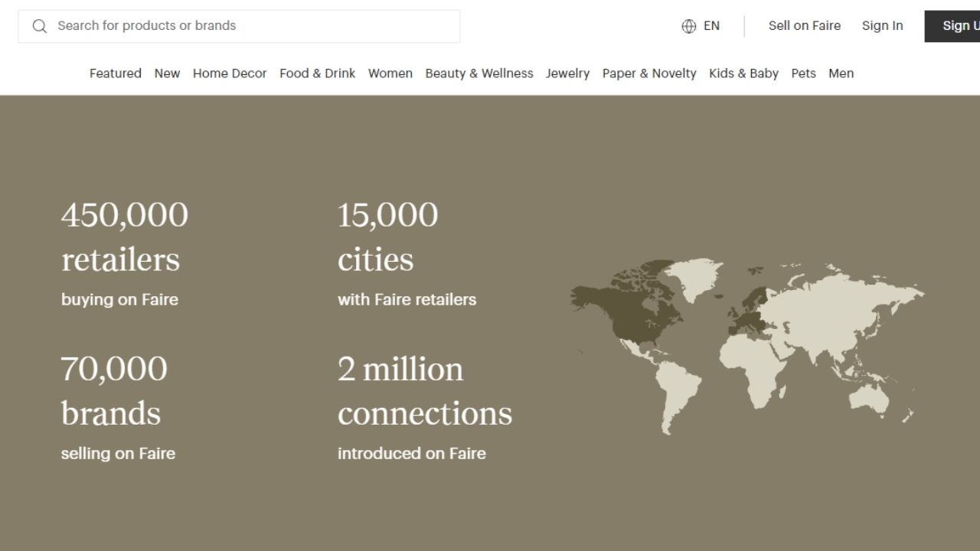Focus the product or brand search field
This screenshot has width=980, height=551.
[x=239, y=26]
